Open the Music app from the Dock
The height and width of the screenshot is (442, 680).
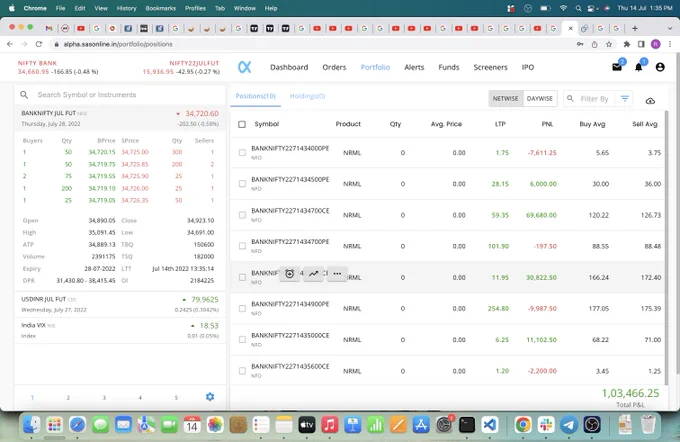pos(330,425)
